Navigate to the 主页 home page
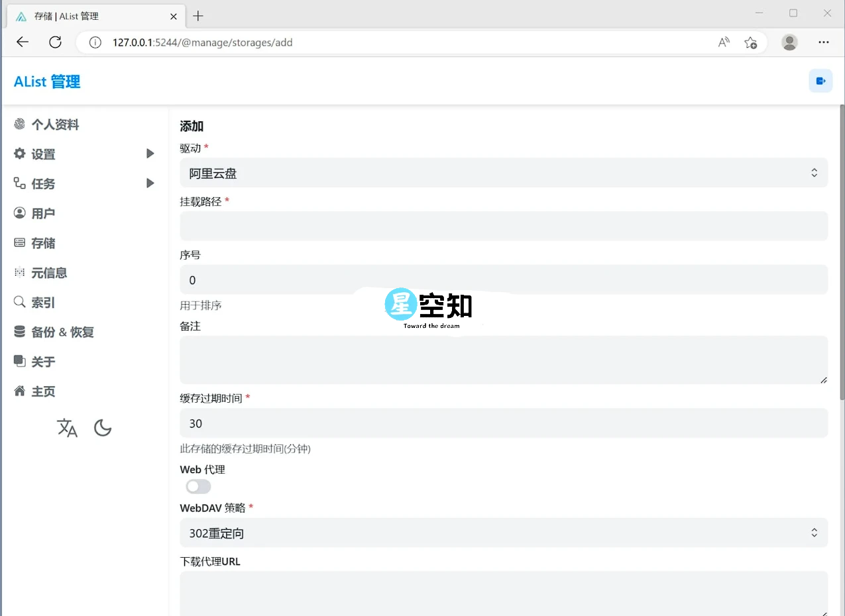845x616 pixels. (x=43, y=391)
